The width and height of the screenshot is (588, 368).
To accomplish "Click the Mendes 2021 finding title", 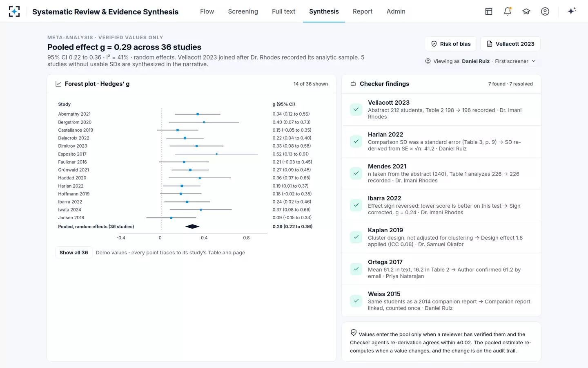I will (x=387, y=166).
